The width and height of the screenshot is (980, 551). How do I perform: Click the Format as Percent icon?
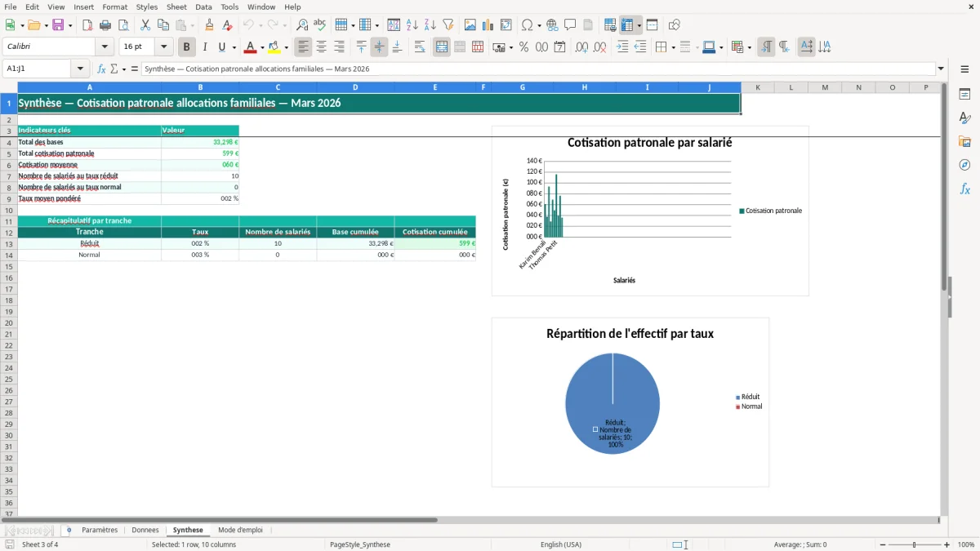524,47
